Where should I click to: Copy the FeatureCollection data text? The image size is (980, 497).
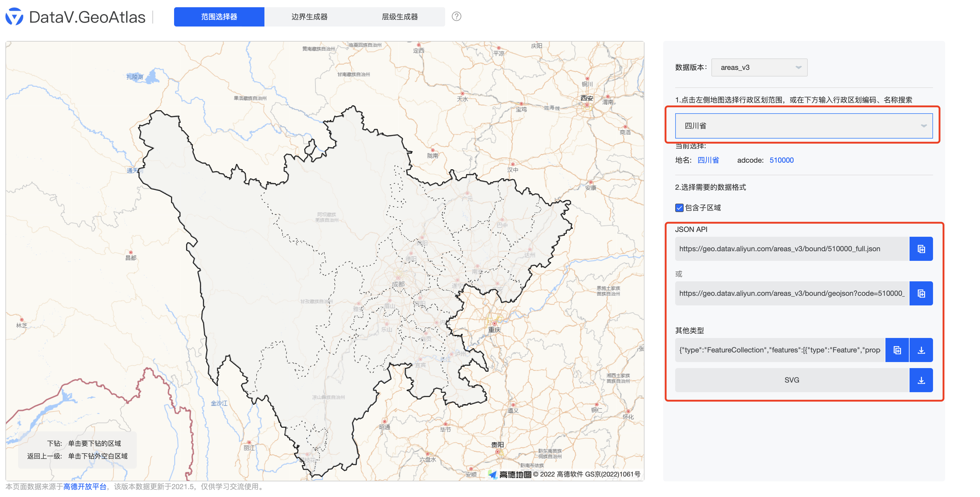coord(897,350)
